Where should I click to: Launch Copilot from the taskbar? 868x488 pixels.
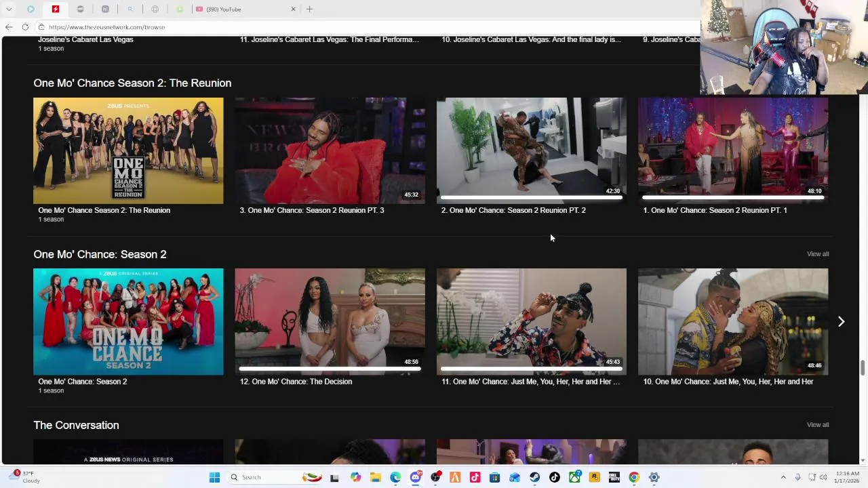pyautogui.click(x=355, y=477)
